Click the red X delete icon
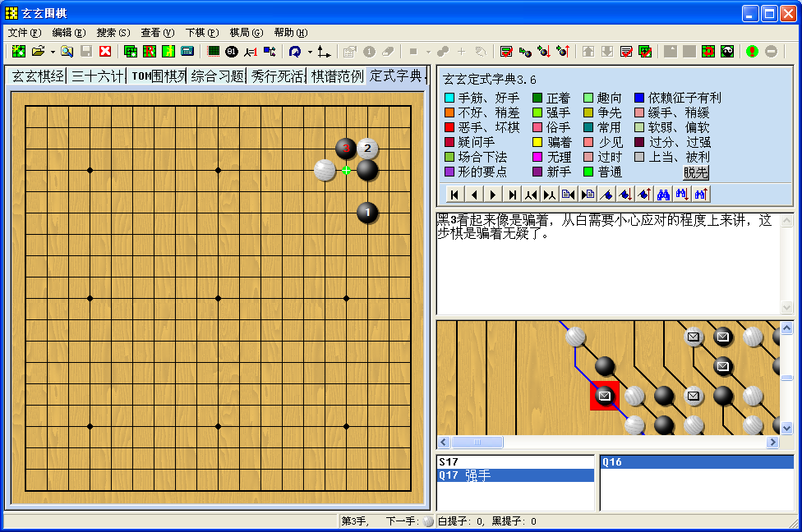 (x=105, y=51)
